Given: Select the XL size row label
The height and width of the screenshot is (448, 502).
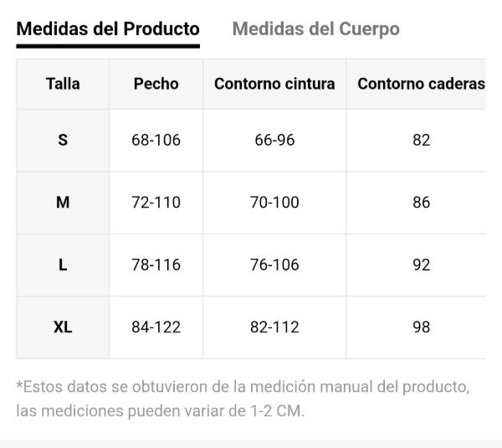Looking at the screenshot, I should pos(63,327).
